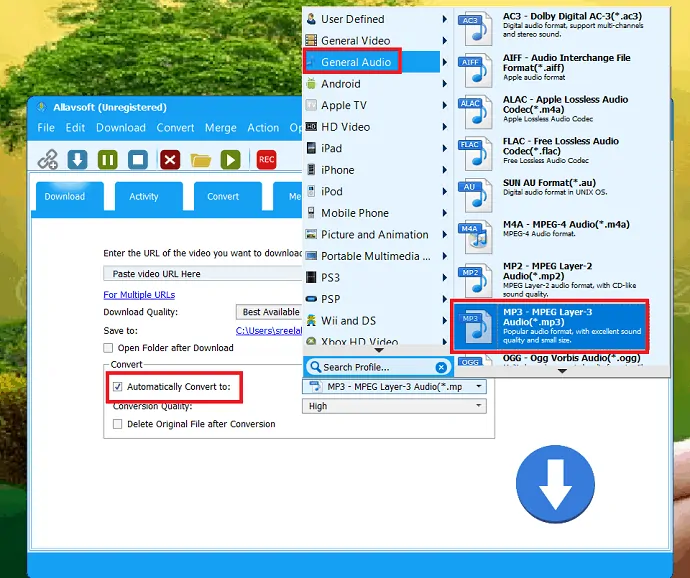
Task: Click the large round blue download button
Action: [555, 485]
